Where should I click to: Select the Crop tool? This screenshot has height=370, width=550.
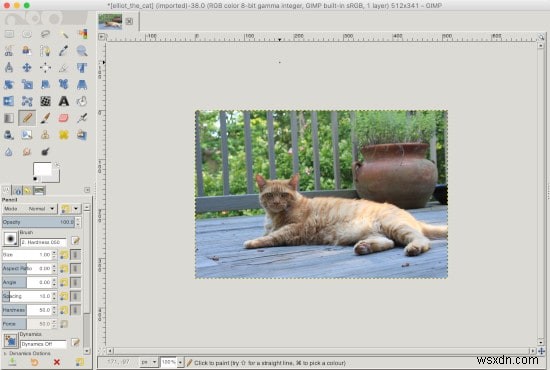[x=64, y=67]
